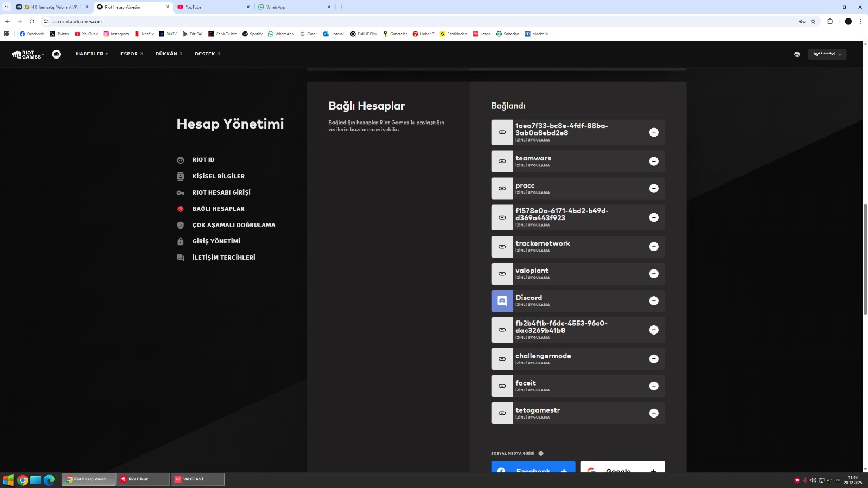
Task: Open the Riot Games logo dropdown
Action: pyautogui.click(x=28, y=54)
